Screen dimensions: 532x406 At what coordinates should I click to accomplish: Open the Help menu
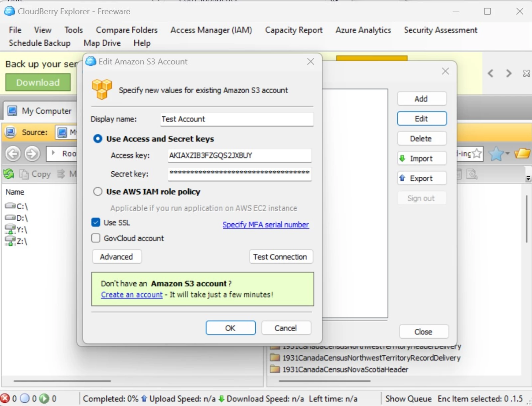click(x=142, y=43)
